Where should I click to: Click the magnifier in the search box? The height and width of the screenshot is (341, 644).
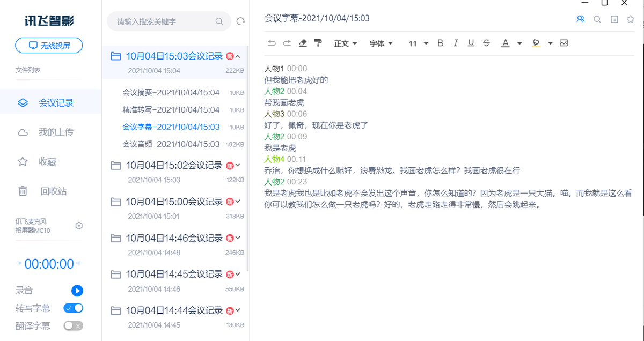pos(219,21)
